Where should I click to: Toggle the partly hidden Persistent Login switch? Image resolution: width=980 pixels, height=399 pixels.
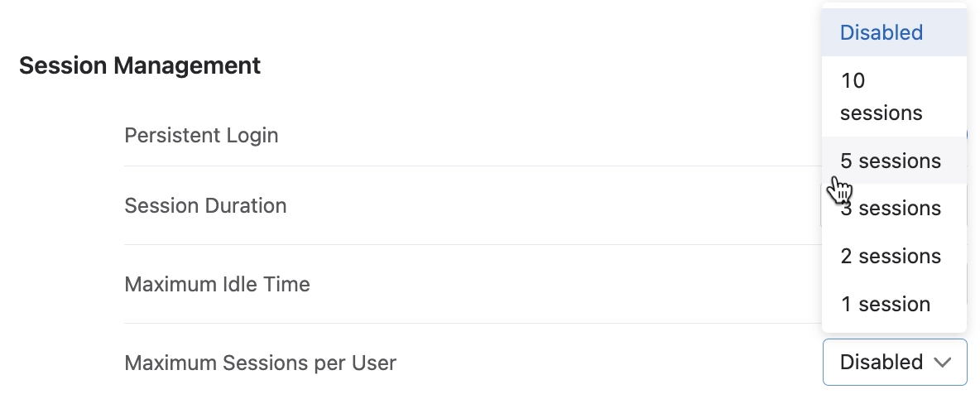pyautogui.click(x=966, y=135)
